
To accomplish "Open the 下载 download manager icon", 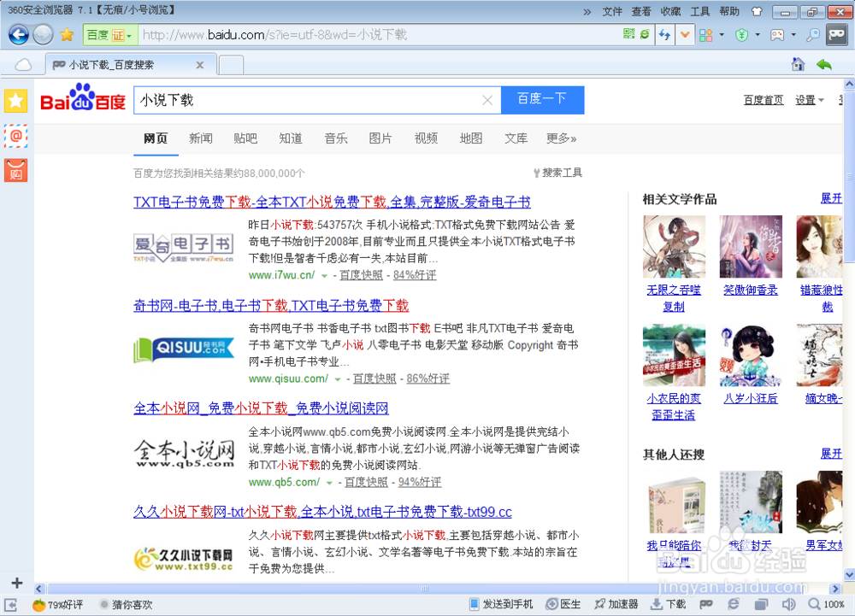I will [660, 603].
